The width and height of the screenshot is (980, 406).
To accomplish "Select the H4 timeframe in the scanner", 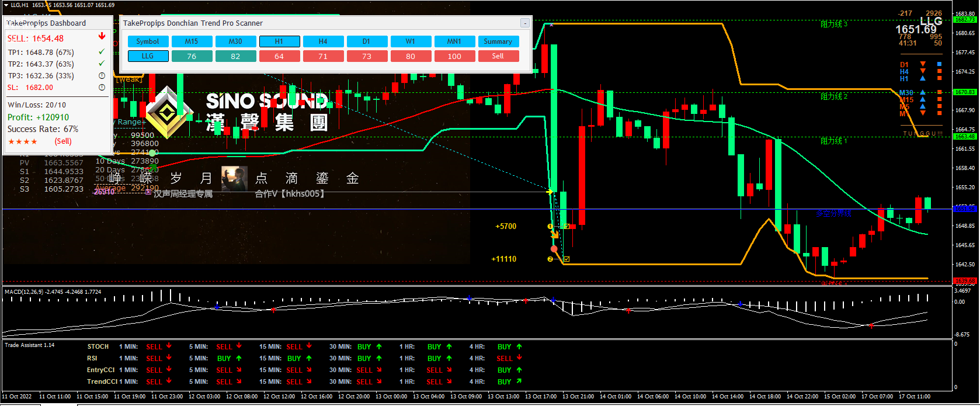I will click(x=323, y=41).
